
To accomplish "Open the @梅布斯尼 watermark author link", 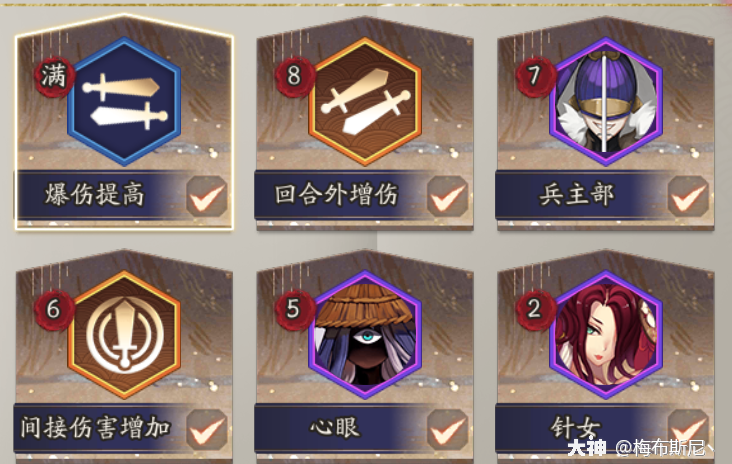I will coord(665,448).
